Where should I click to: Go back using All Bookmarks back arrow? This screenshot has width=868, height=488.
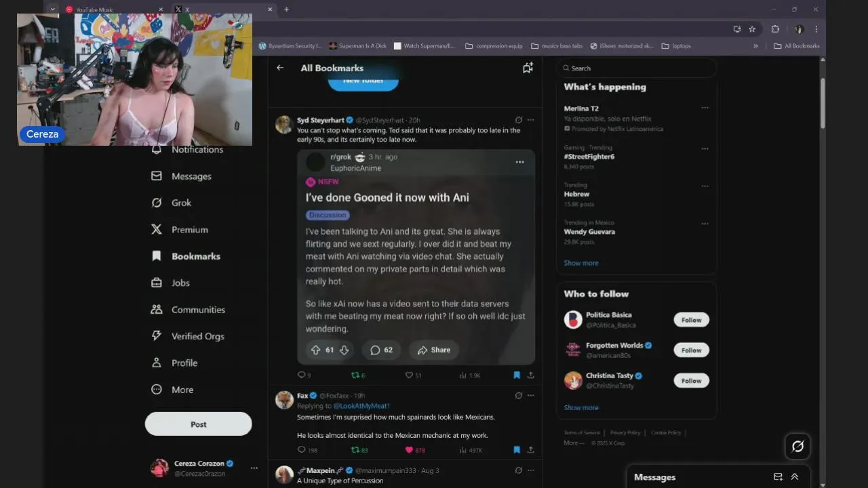280,68
